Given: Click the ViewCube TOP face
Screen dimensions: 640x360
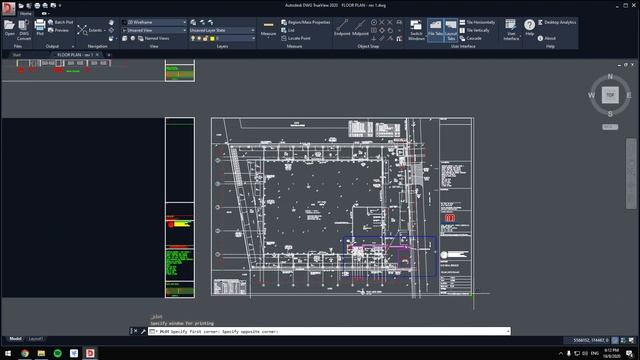Looking at the screenshot, I should pos(610,95).
